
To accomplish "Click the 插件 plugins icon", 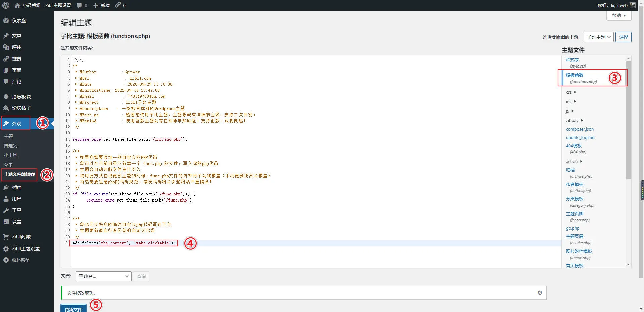I will [6, 187].
